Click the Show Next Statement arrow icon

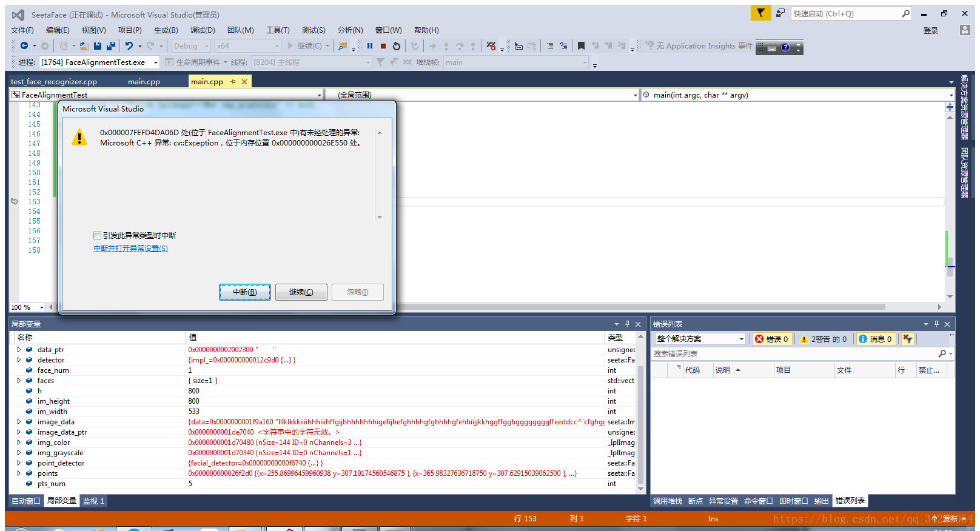pyautogui.click(x=432, y=45)
